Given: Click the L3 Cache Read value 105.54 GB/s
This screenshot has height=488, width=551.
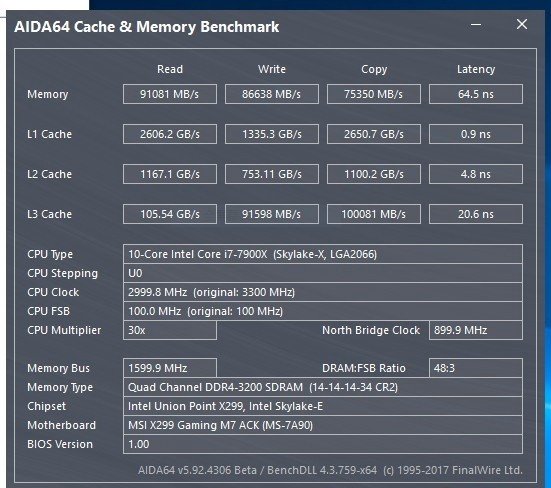Looking at the screenshot, I should point(170,214).
